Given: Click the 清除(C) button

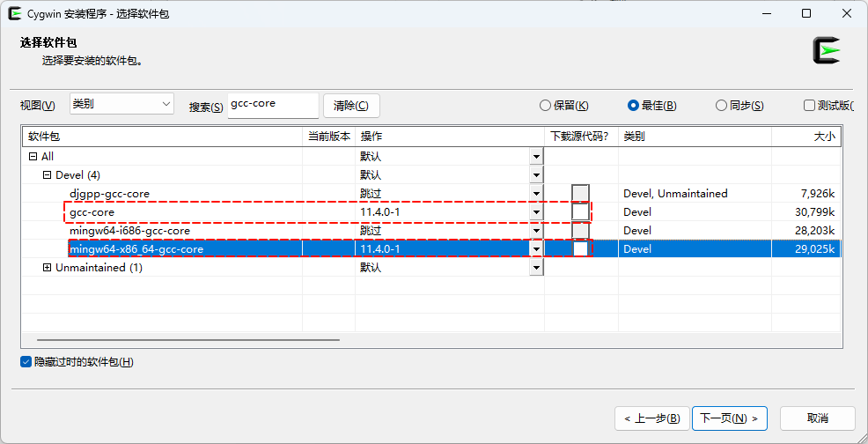Looking at the screenshot, I should coord(351,106).
